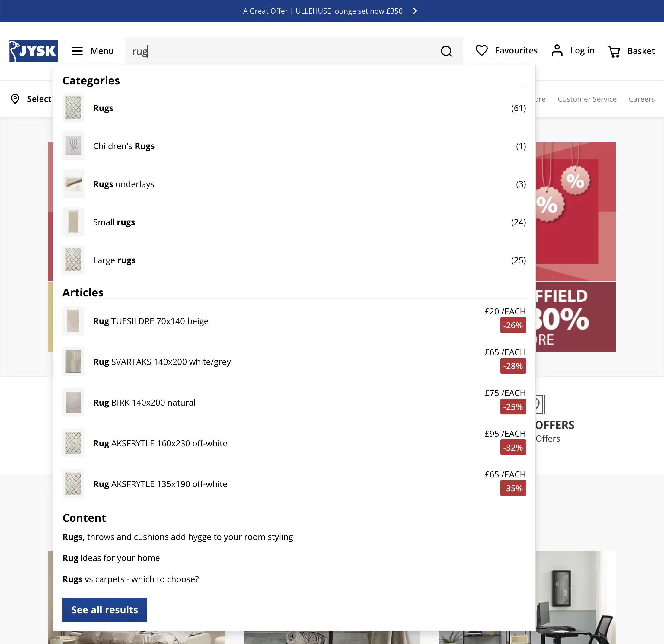Open the Careers menu item
Image resolution: width=664 pixels, height=644 pixels.
642,99
